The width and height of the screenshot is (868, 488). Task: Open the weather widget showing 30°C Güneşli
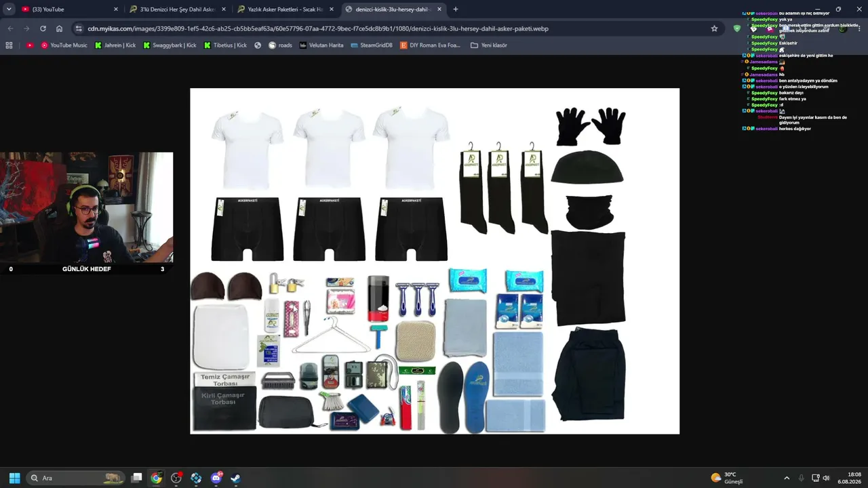click(728, 478)
